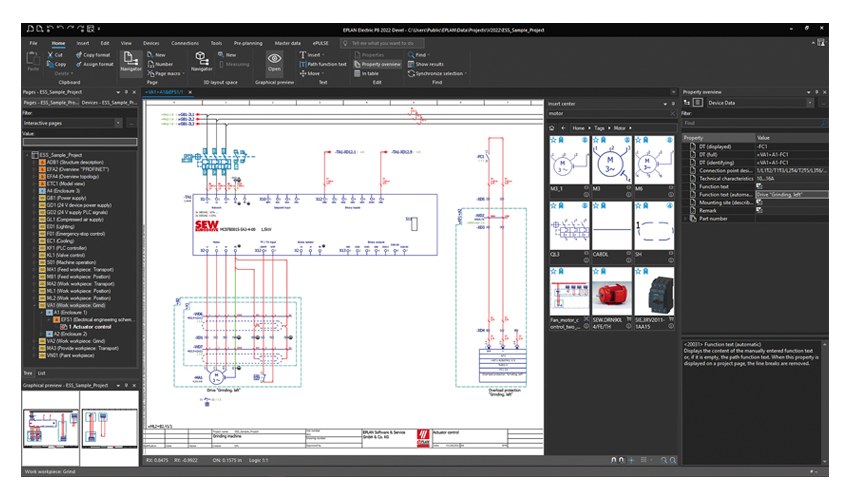The image size is (850, 500).
Task: Click the Copy format brush icon
Action: tap(79, 55)
